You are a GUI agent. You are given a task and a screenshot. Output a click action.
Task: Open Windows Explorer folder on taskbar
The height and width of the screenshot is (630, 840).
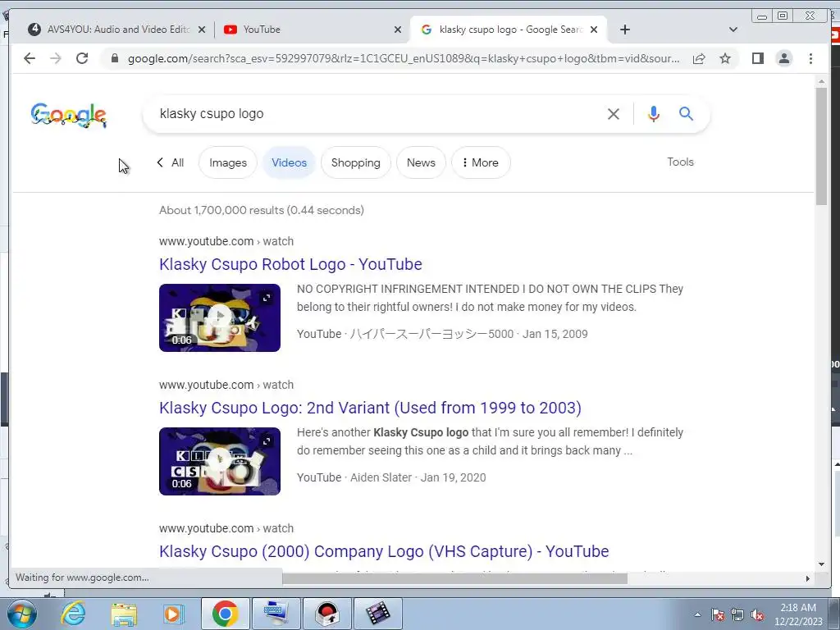tap(124, 614)
